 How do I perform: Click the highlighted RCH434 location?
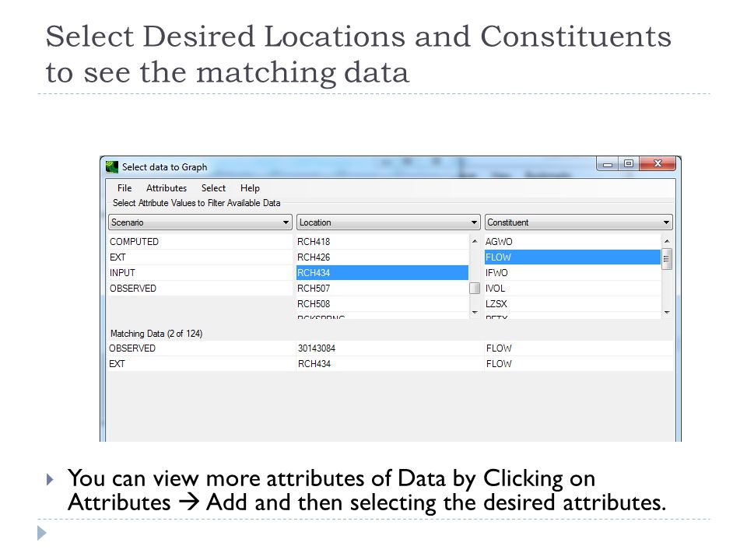(x=382, y=273)
